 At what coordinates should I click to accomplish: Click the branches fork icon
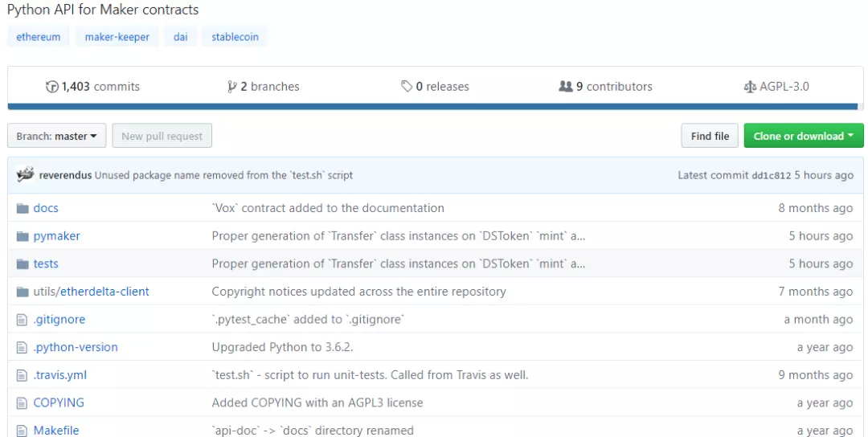click(232, 87)
